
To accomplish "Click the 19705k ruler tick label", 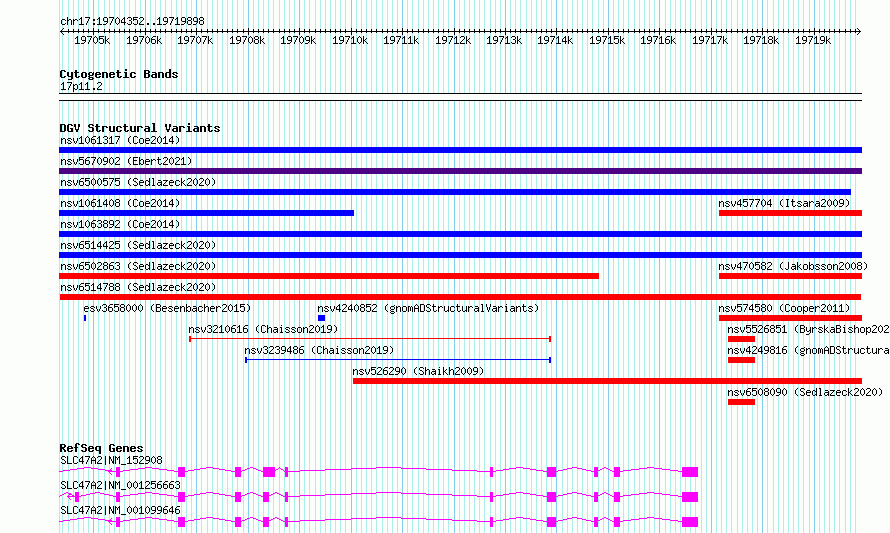I will pyautogui.click(x=92, y=40).
